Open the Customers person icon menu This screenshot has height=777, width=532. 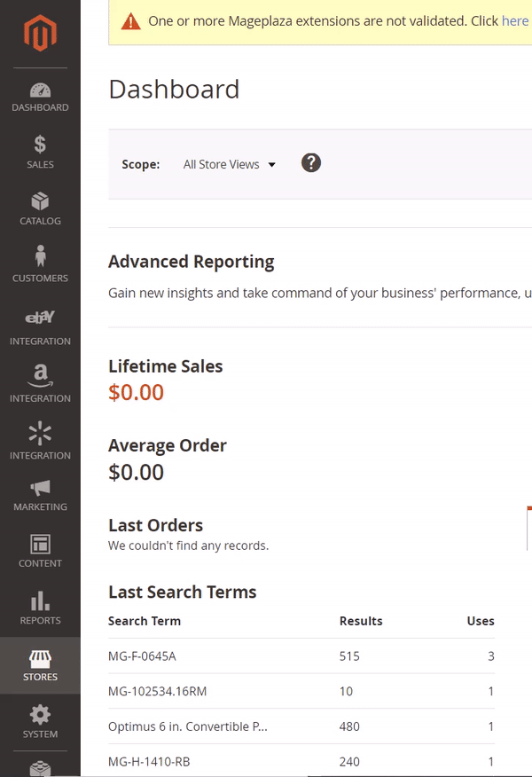click(x=40, y=265)
